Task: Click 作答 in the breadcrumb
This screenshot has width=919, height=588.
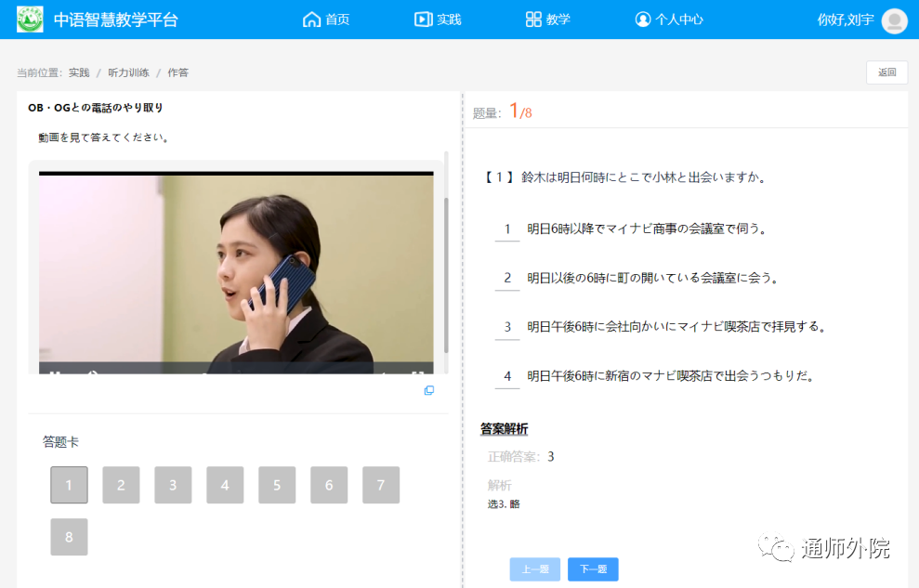Action: click(178, 72)
